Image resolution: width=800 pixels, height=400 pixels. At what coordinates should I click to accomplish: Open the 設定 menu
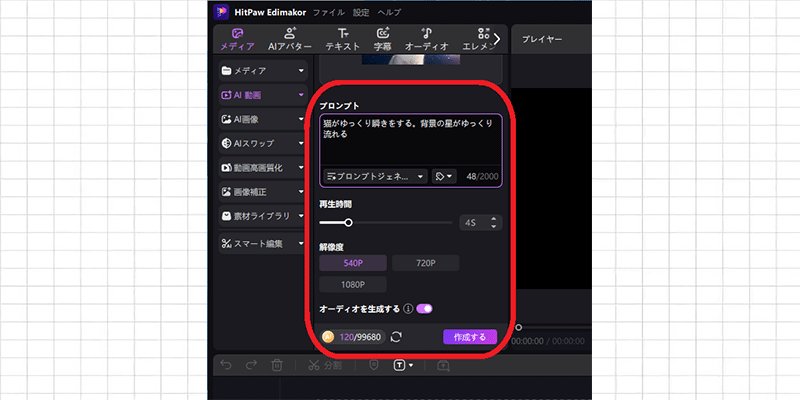361,12
